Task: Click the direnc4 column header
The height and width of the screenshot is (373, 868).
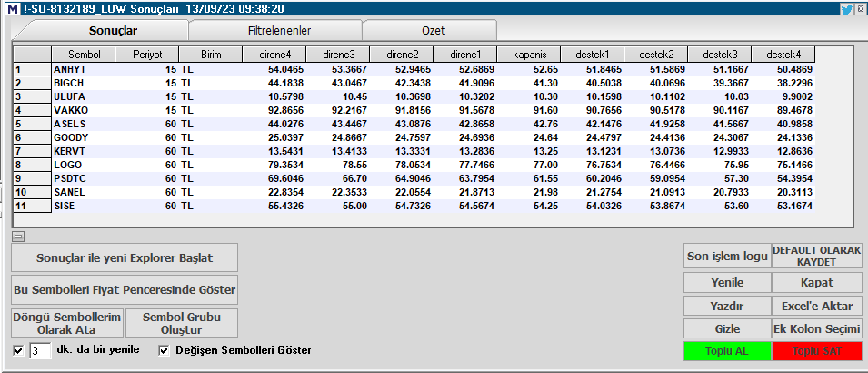Action: tap(274, 55)
